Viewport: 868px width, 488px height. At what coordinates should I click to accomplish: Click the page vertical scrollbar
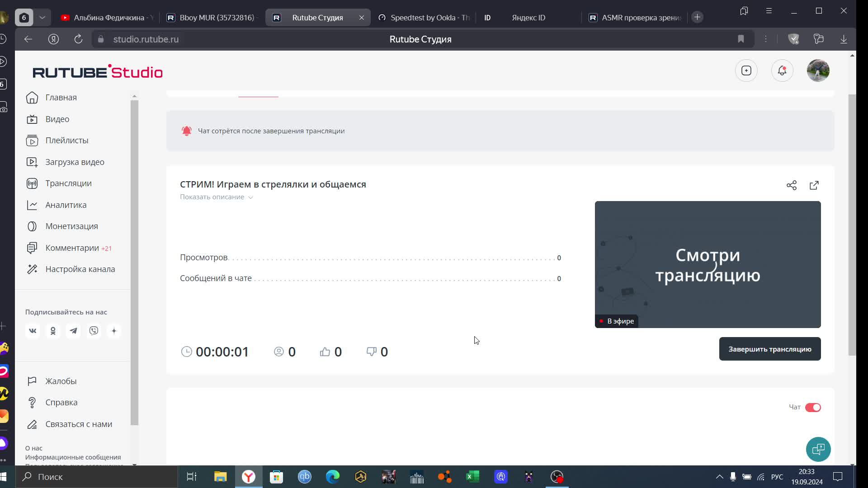click(x=852, y=225)
